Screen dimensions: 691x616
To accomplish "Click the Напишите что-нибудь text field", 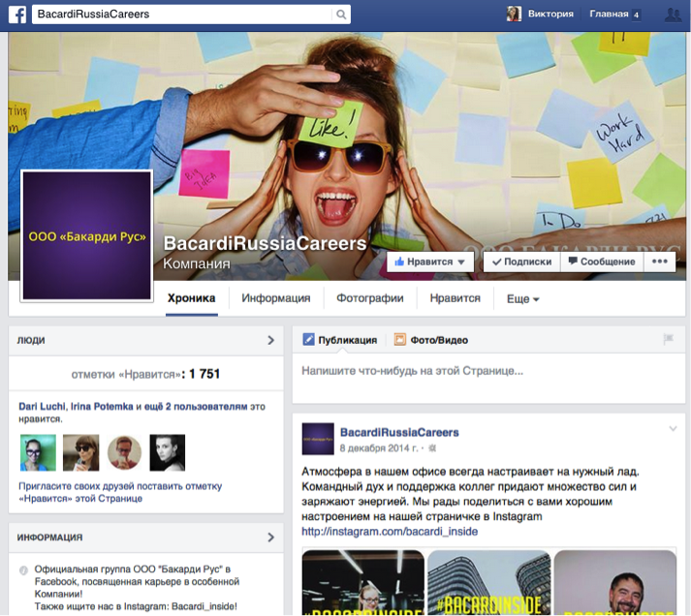I will (x=488, y=378).
